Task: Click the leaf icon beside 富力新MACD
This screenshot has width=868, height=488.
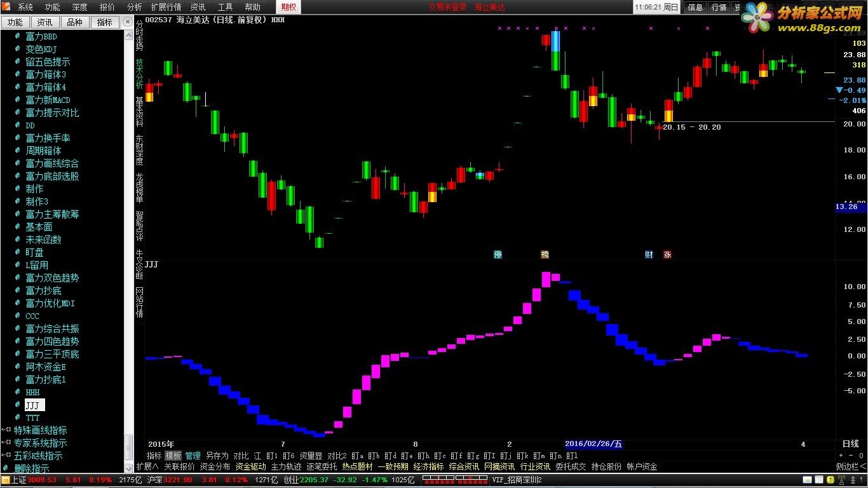Action: coord(18,100)
